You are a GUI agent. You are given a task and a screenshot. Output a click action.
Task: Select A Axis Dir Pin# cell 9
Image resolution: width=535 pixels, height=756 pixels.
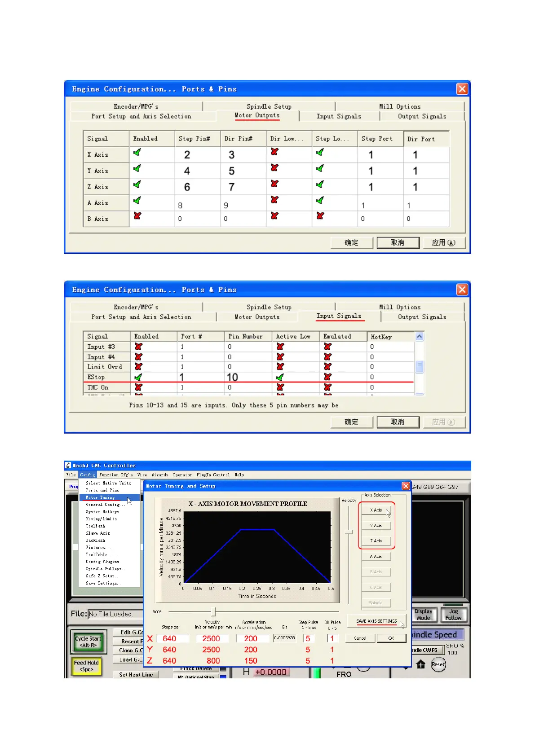click(x=243, y=203)
